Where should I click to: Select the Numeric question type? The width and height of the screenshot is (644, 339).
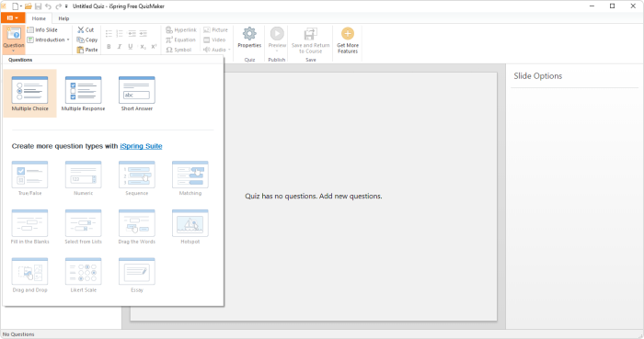83,178
